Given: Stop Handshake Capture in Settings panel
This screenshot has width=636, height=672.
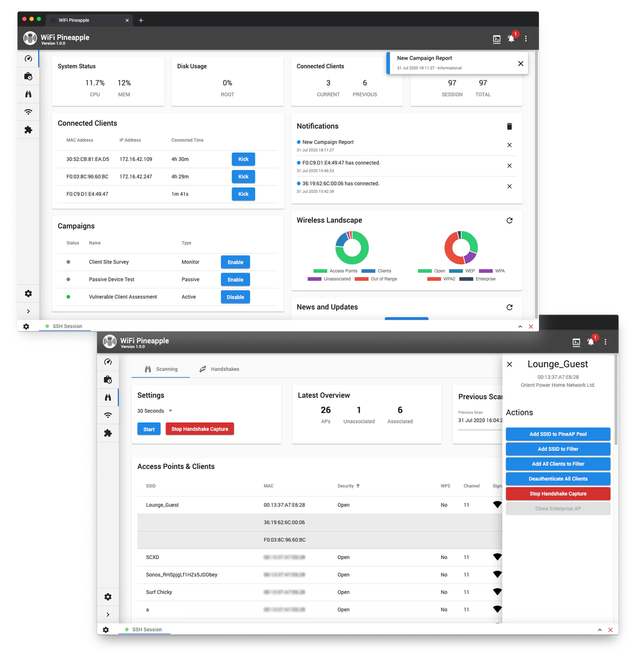Looking at the screenshot, I should pyautogui.click(x=200, y=429).
